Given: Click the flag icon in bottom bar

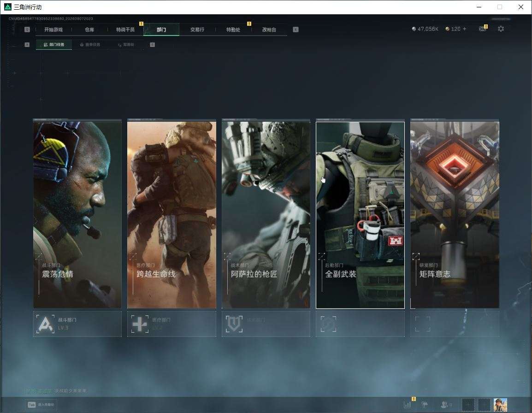Looking at the screenshot, I should pos(425,404).
